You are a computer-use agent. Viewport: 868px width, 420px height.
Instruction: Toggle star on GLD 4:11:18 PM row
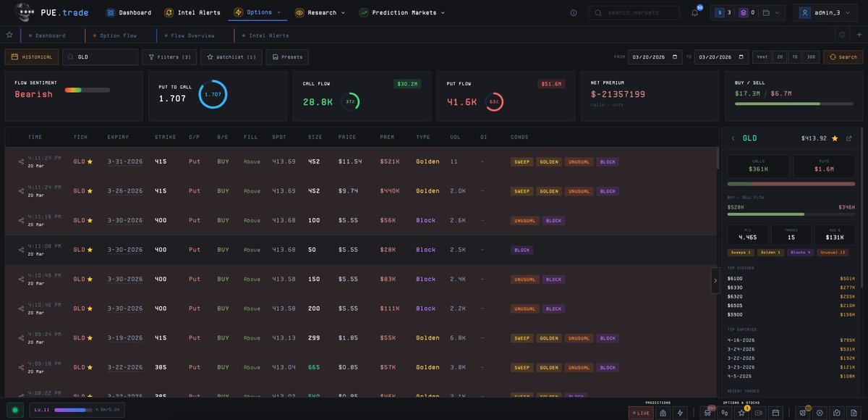90,220
